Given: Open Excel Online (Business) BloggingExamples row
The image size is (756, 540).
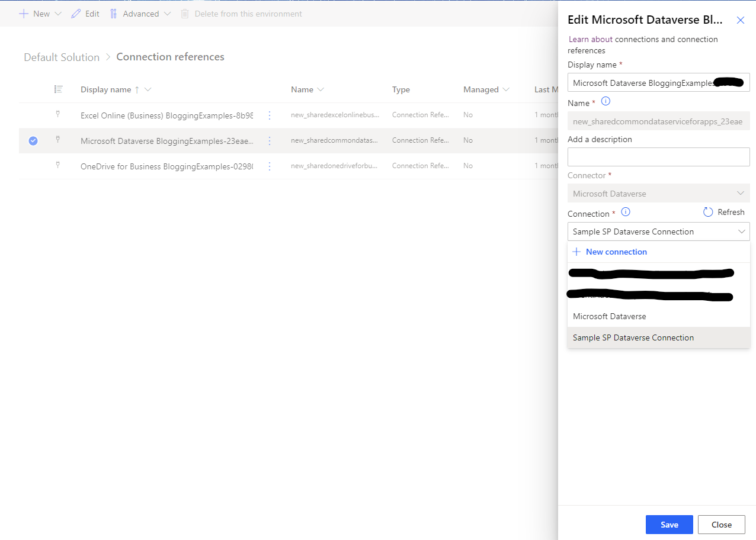Looking at the screenshot, I should 166,115.
